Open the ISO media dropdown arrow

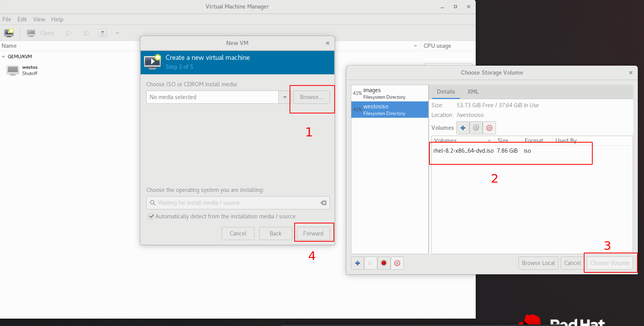pos(285,97)
